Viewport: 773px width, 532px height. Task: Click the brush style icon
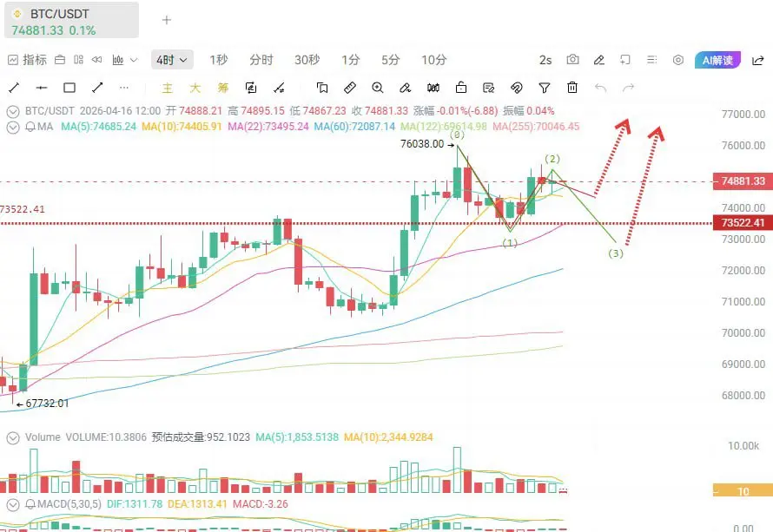pos(406,88)
